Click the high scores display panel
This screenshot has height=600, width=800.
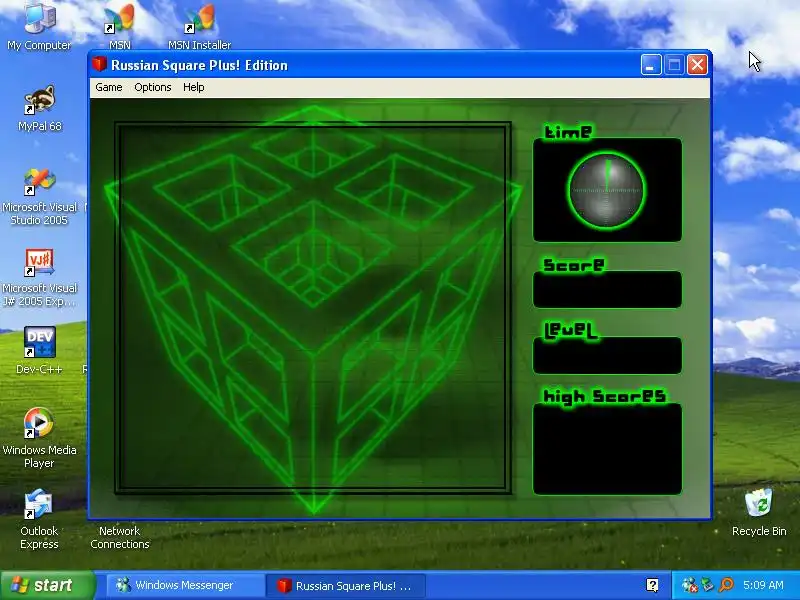(x=607, y=449)
